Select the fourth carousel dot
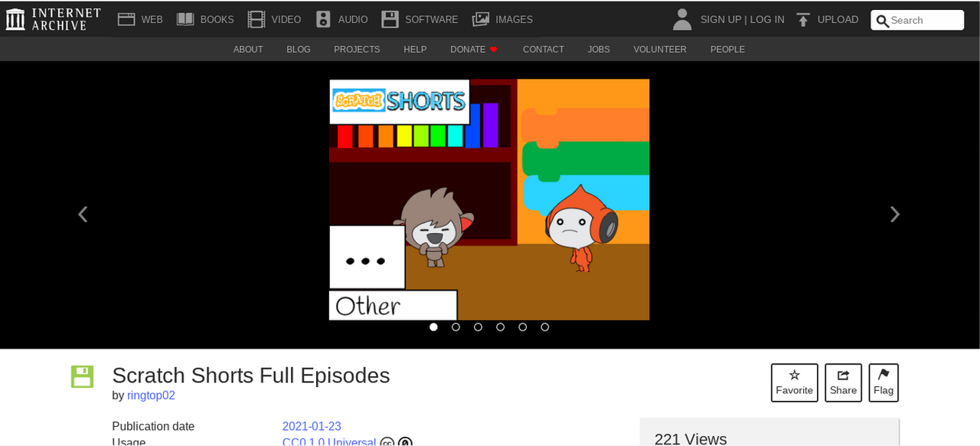The height and width of the screenshot is (446, 980). 500,327
